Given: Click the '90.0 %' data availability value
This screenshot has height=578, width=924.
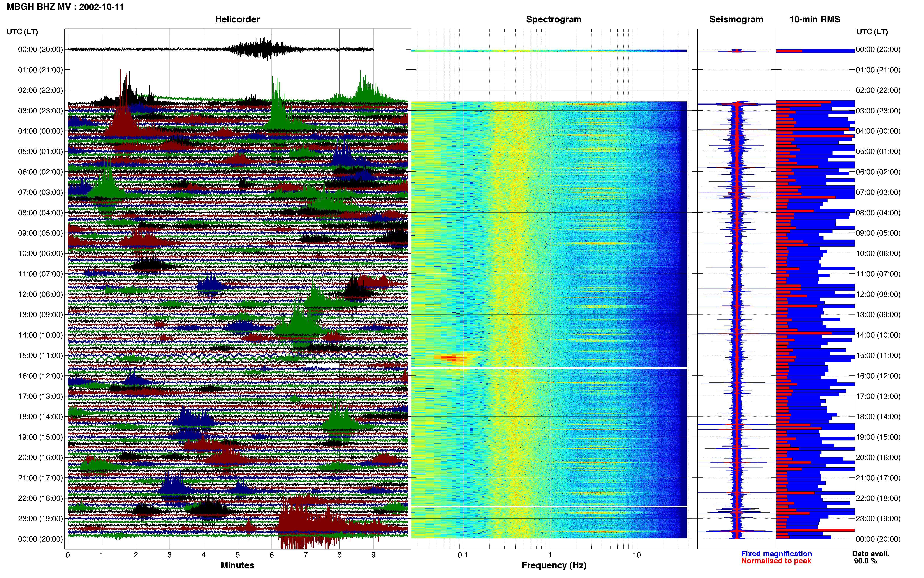Looking at the screenshot, I should [x=865, y=561].
